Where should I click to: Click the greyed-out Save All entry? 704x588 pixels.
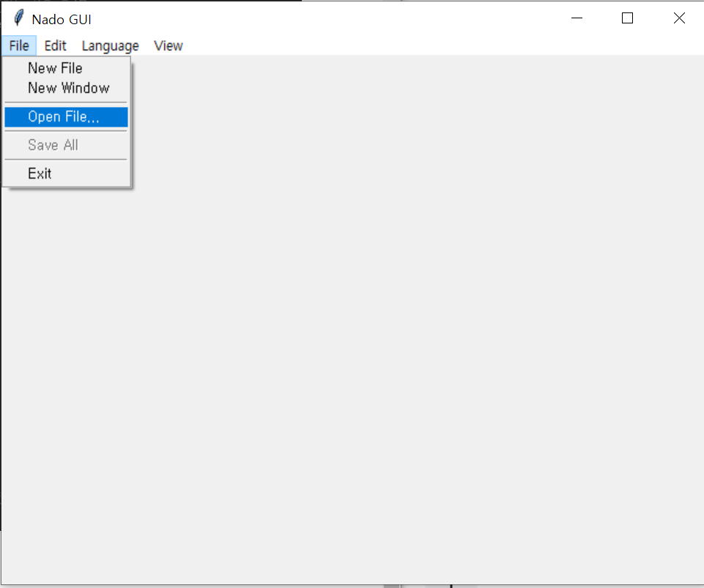click(x=66, y=145)
